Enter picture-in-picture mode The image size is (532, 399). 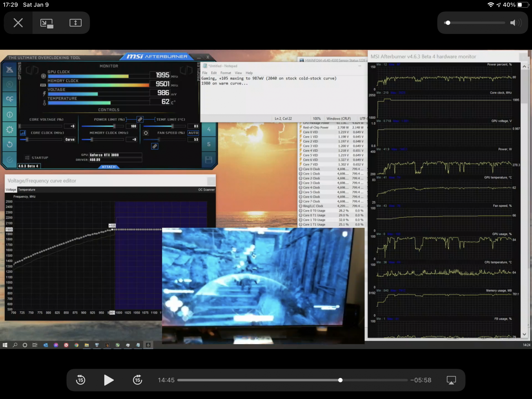[x=47, y=23]
